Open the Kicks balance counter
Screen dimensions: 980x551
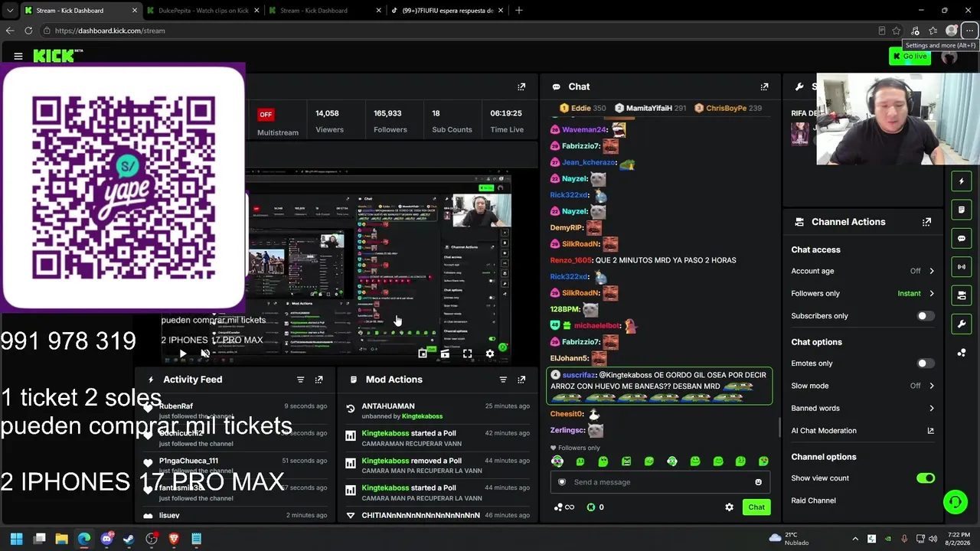(x=596, y=507)
